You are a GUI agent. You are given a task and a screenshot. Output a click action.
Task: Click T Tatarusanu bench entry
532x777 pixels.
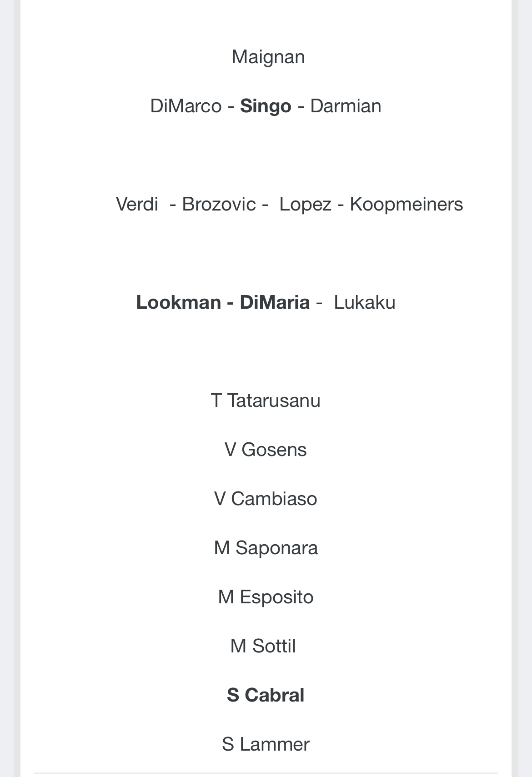click(266, 401)
